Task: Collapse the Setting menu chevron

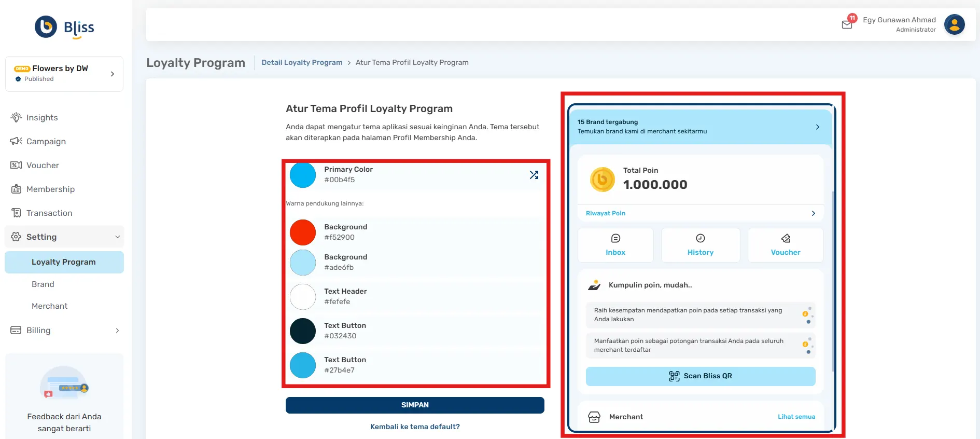Action: coord(118,237)
